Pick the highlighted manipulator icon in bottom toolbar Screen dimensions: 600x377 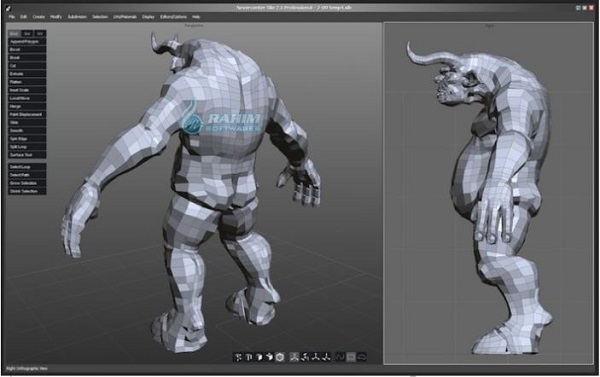[294, 357]
